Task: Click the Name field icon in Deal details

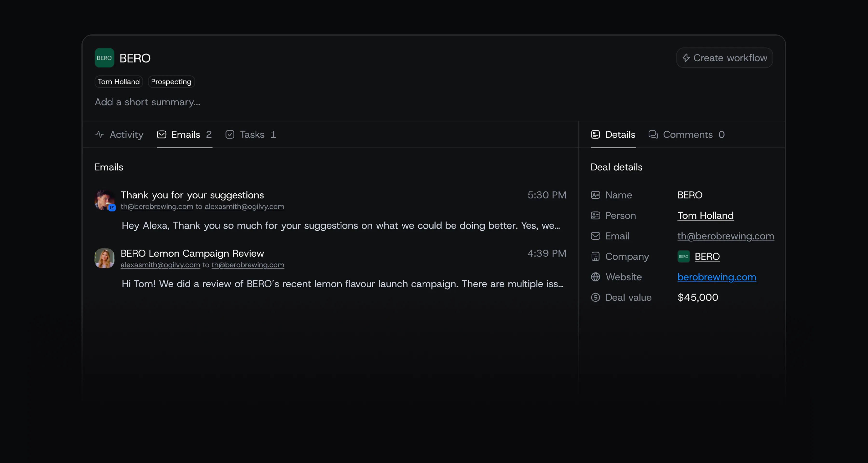Action: [595, 195]
